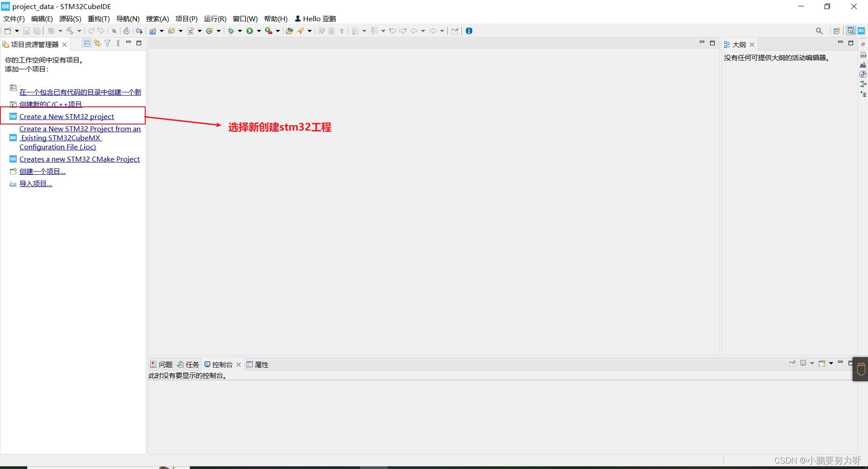Start debugging with the bug icon
The image size is (868, 469).
pos(231,31)
